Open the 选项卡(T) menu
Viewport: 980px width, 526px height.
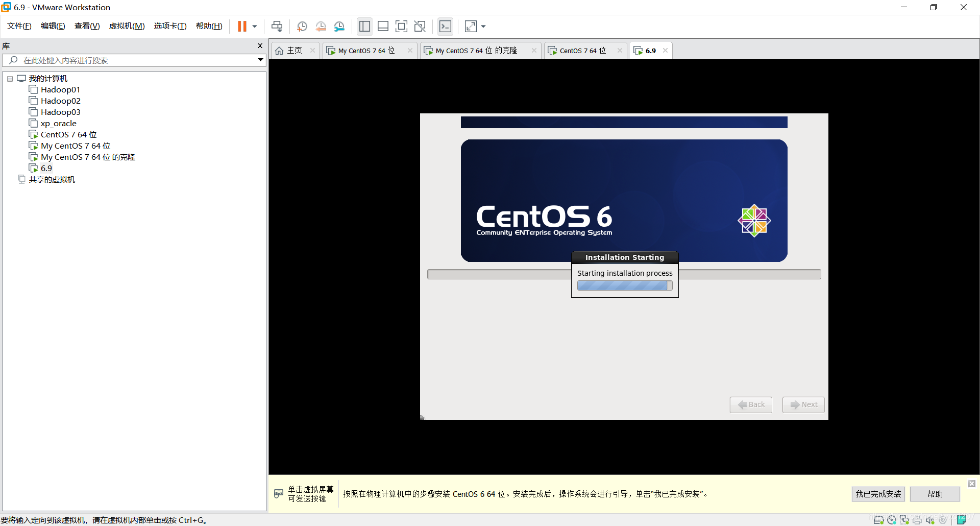170,26
